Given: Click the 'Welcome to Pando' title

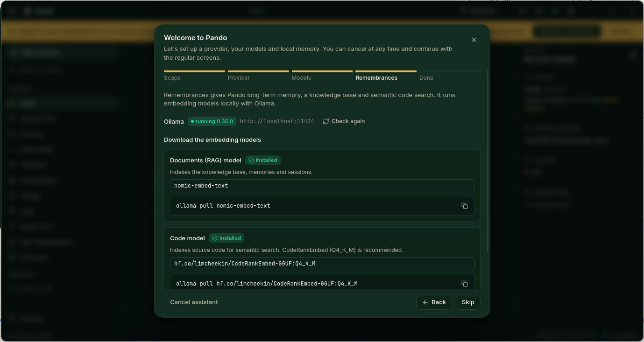Looking at the screenshot, I should [195, 38].
